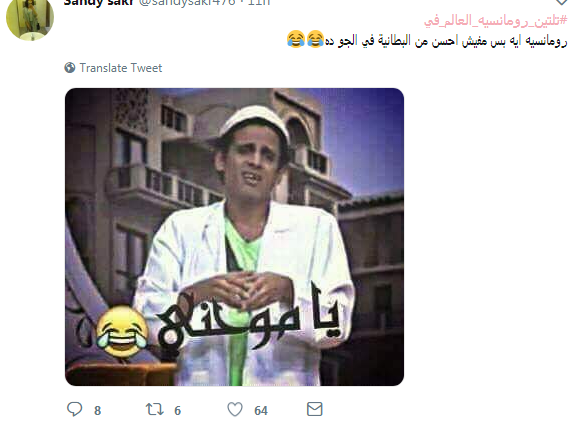Screen dimensions: 572x422
Task: Open the tweet options chevron at top right
Action: [562, 2]
